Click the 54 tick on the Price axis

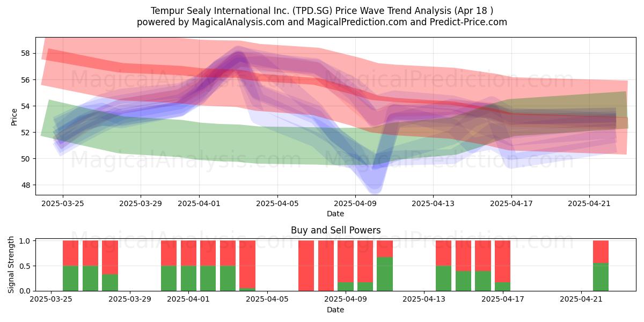[26, 106]
